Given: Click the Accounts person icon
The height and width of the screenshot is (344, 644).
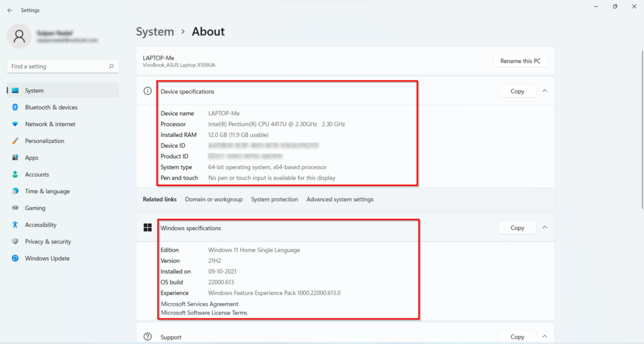Looking at the screenshot, I should tap(15, 174).
